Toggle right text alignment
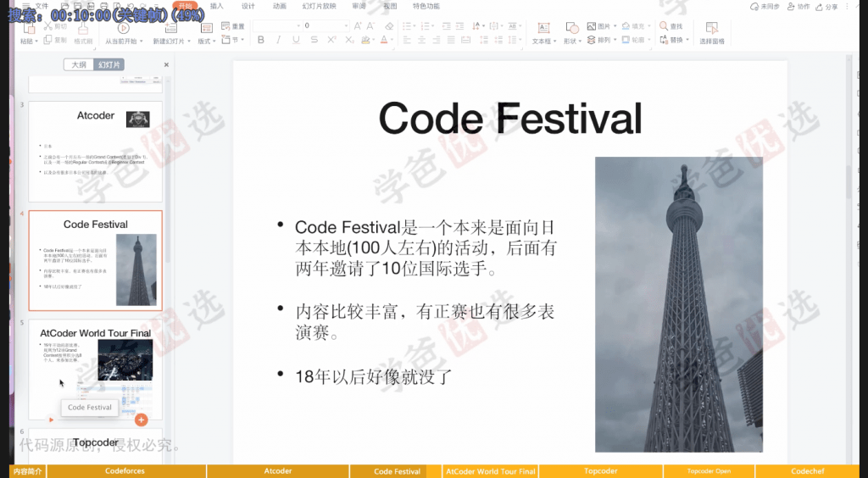The image size is (868, 478). (x=437, y=40)
